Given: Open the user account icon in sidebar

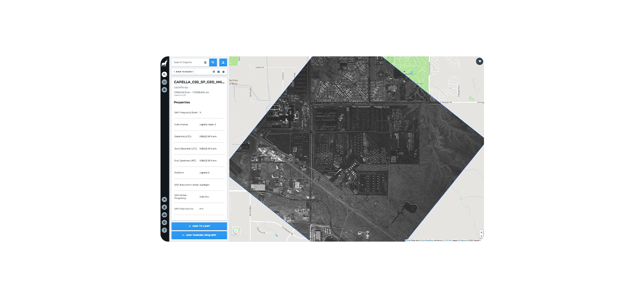Looking at the screenshot, I should (x=164, y=207).
